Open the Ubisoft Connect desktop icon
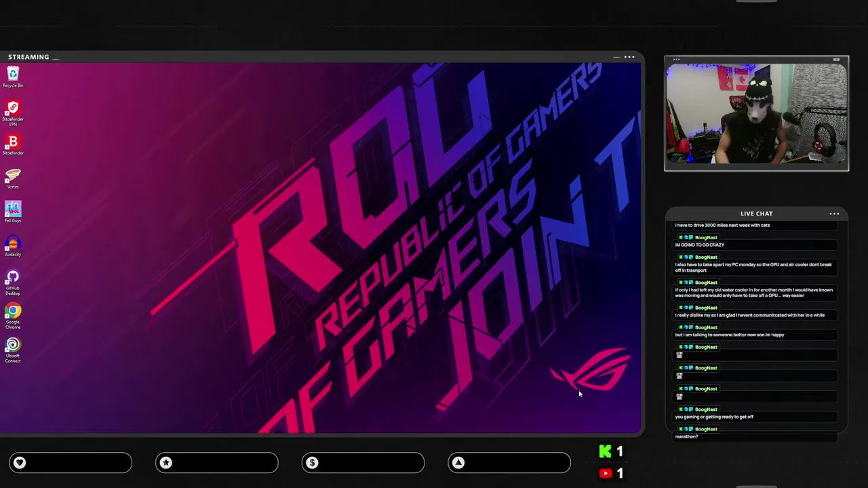 tap(13, 350)
